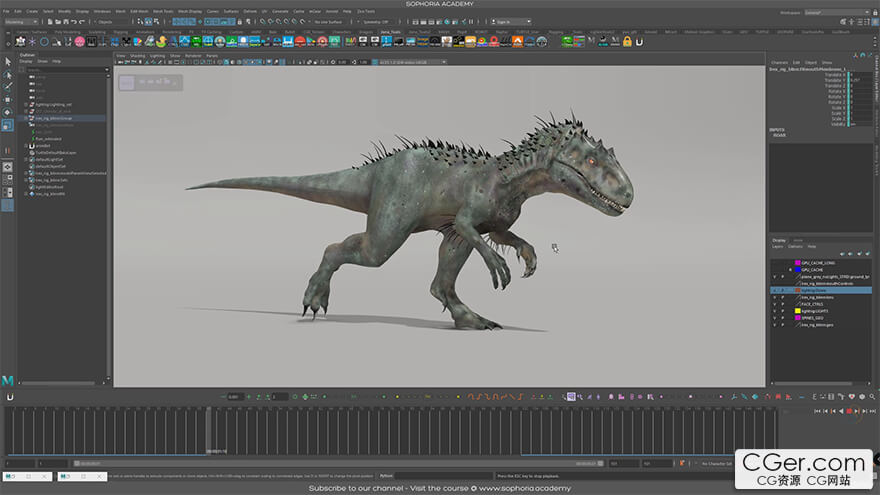Toggle visibility V of lightingLIGHTS layer
This screenshot has height=495, width=880.
(774, 311)
